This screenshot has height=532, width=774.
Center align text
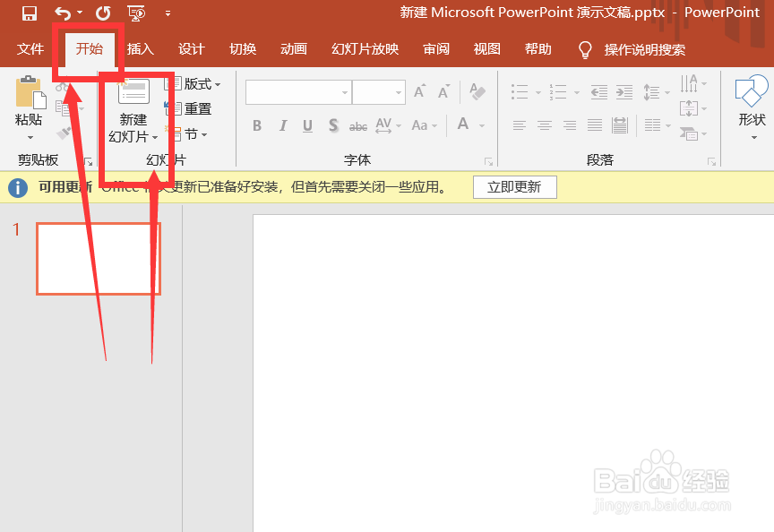pos(545,125)
